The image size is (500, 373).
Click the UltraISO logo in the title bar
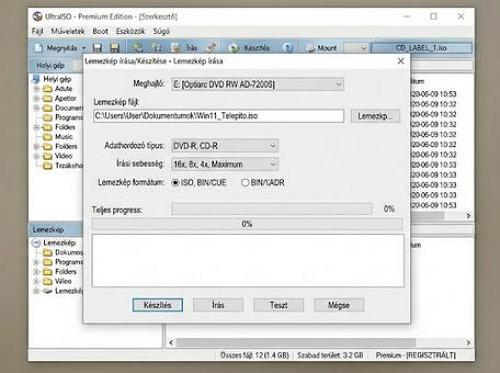(x=38, y=16)
